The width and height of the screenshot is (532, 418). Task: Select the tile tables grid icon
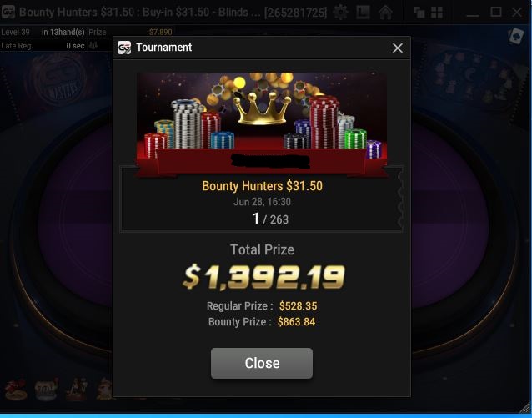pyautogui.click(x=437, y=13)
